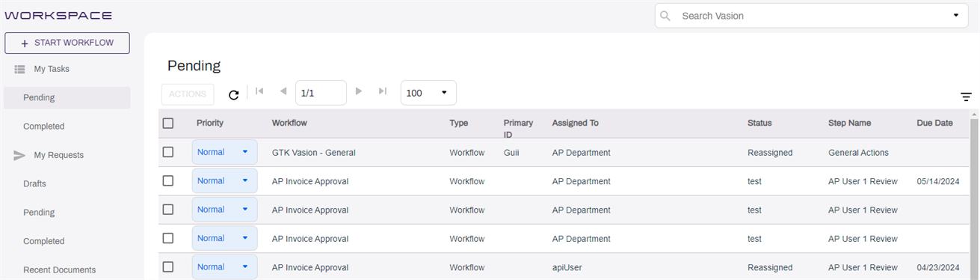Click the apiUser assigned-to cell

point(567,267)
